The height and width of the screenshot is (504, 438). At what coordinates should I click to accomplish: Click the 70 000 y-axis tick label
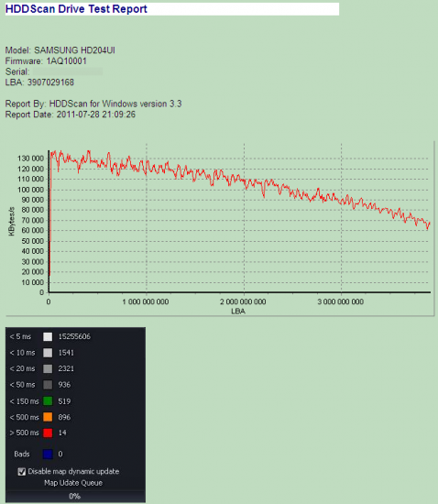[x=32, y=220]
